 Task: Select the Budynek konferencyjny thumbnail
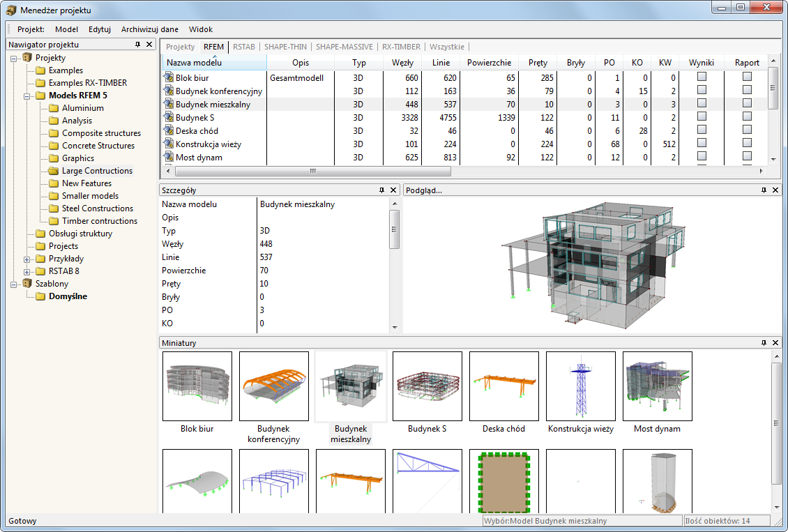274,386
